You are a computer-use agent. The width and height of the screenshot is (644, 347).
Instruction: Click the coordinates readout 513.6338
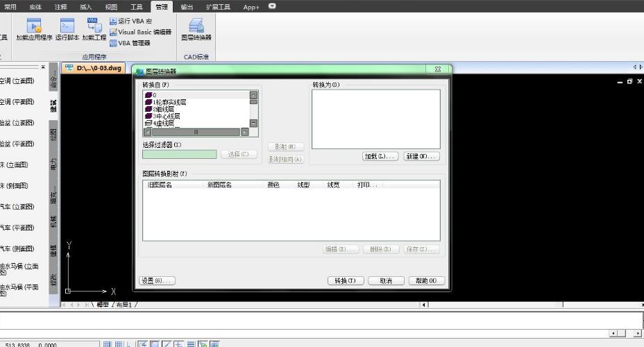point(17,345)
